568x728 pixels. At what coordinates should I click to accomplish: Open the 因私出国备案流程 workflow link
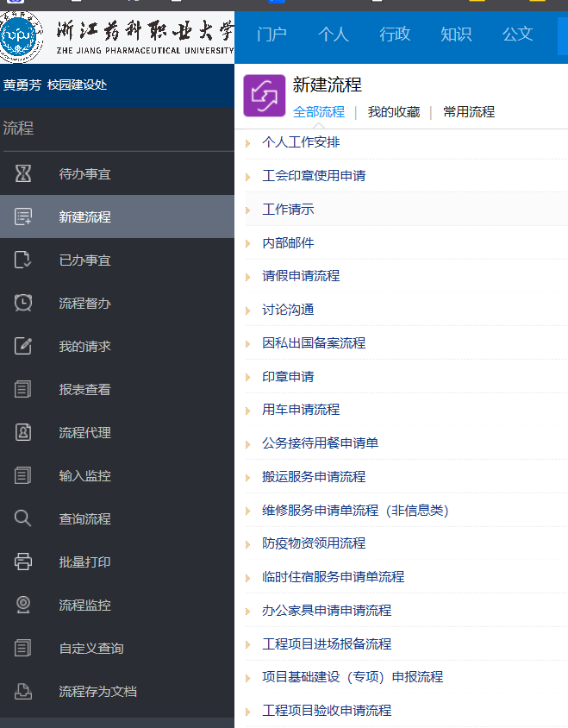click(314, 343)
